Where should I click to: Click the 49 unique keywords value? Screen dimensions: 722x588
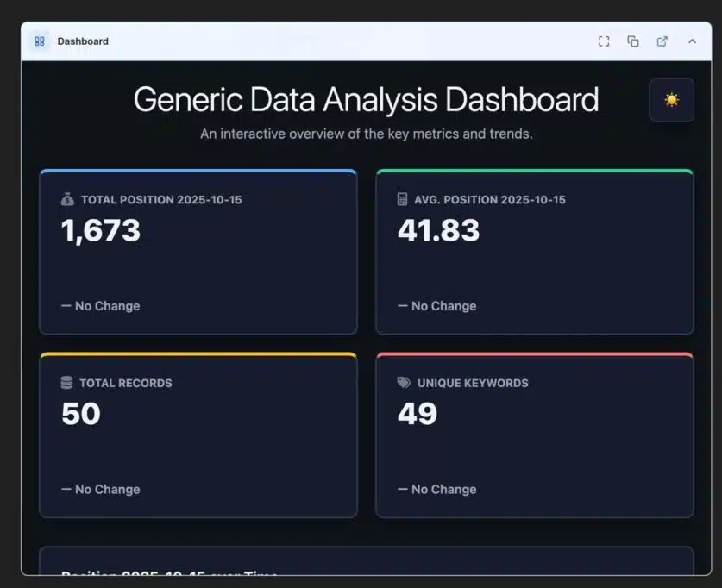(x=418, y=415)
